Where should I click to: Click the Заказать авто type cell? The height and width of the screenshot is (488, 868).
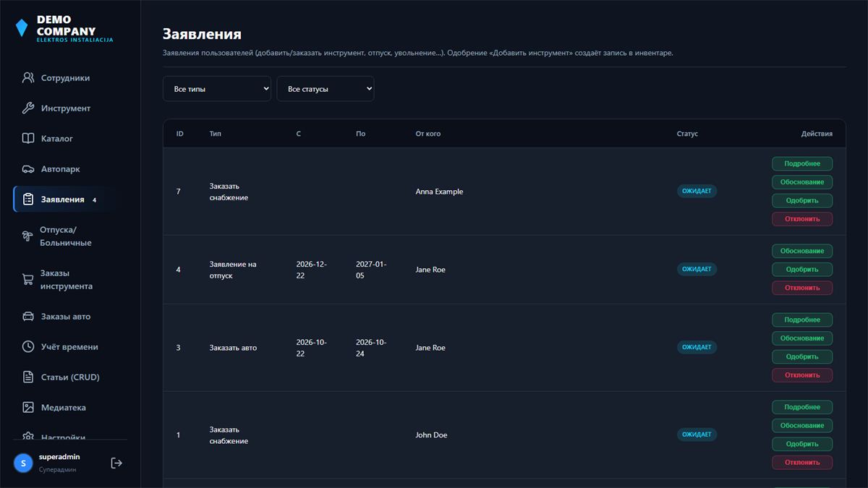click(233, 348)
